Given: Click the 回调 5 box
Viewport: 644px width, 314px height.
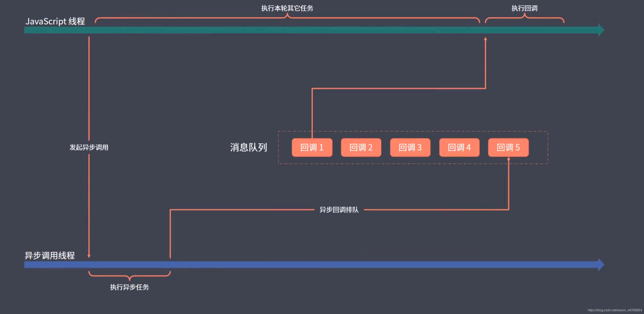Looking at the screenshot, I should tap(508, 148).
